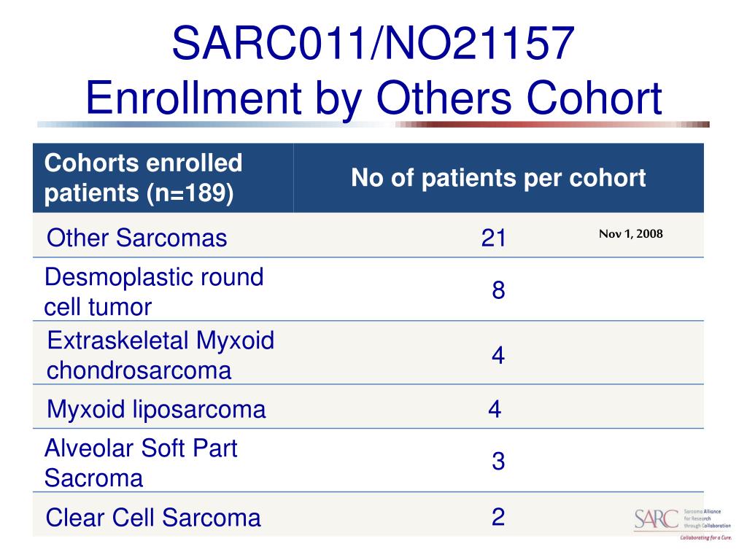Click the 'Nov 1, 2008' date label
This screenshot has height=560, width=747.
coord(631,234)
